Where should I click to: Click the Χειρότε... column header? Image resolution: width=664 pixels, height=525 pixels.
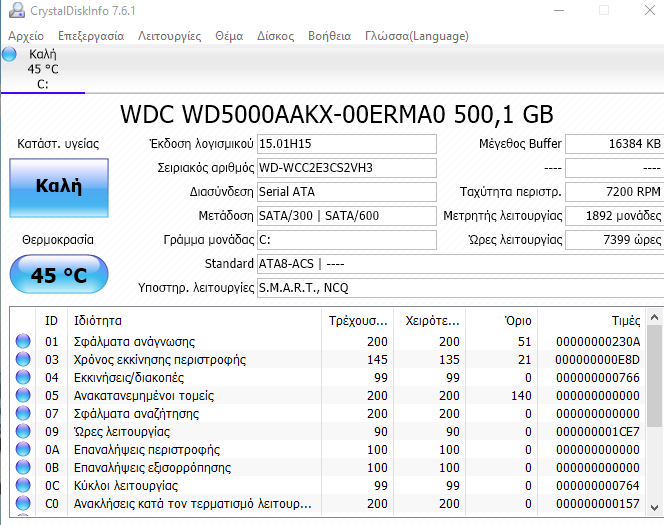tap(430, 321)
